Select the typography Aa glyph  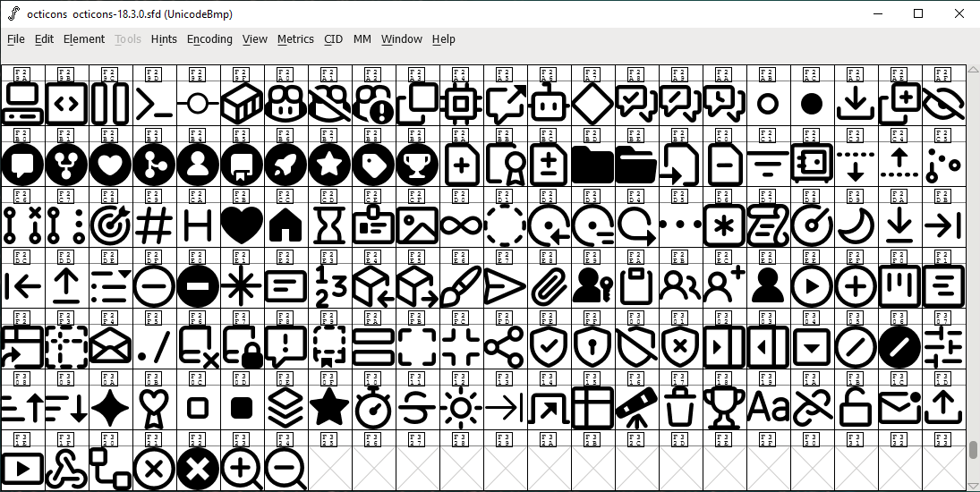(x=768, y=408)
